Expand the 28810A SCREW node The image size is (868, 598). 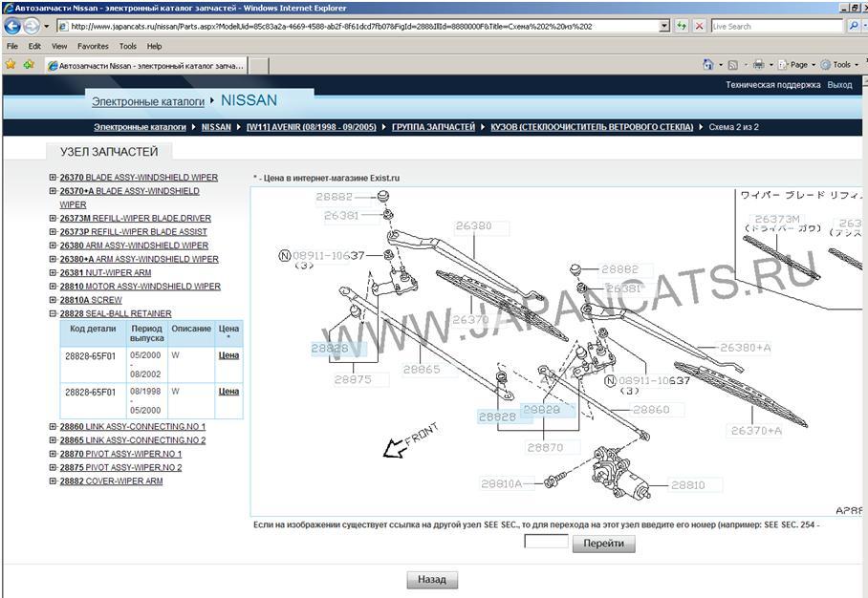tap(53, 300)
